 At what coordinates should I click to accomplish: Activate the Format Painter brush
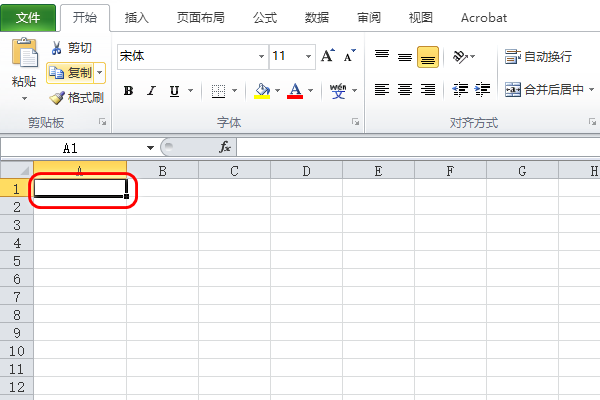coord(57,98)
